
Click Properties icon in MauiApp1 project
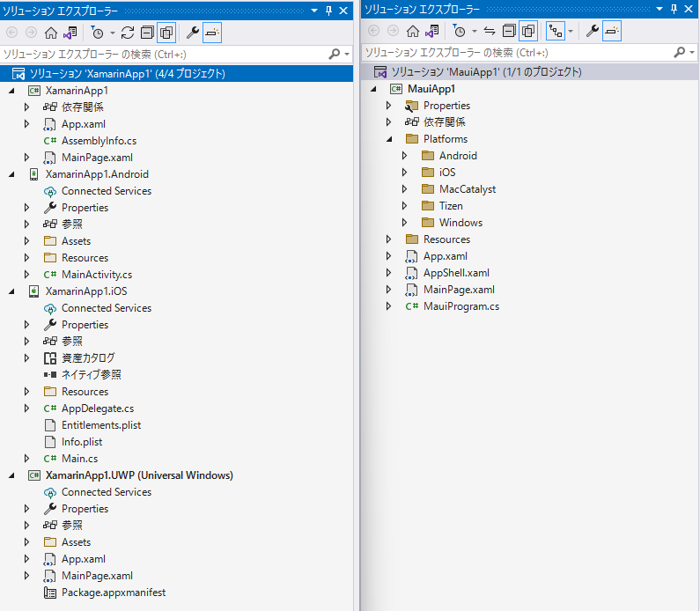pos(411,106)
